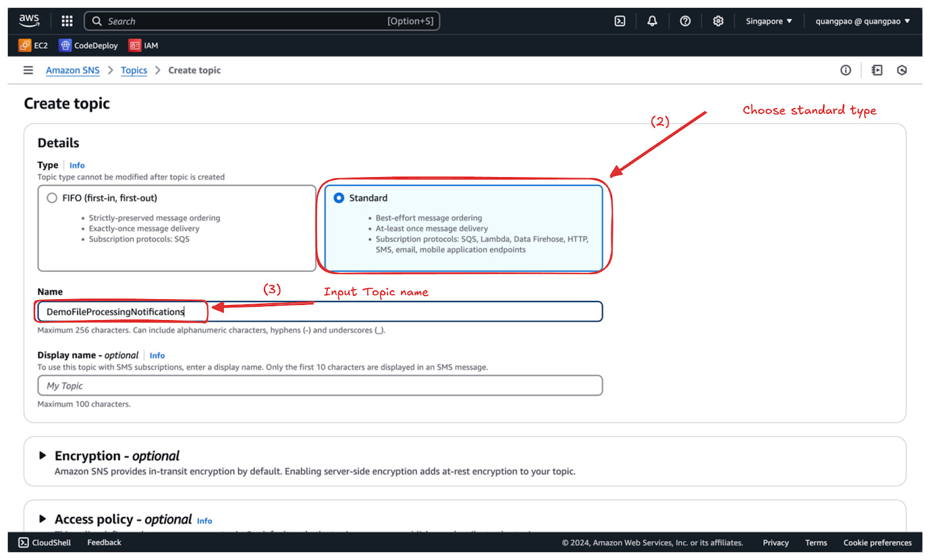
Task: Open the Privacy link in the footer
Action: click(x=775, y=543)
